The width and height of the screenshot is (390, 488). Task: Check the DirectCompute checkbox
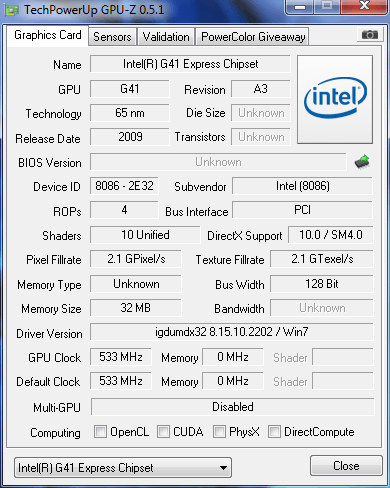[274, 431]
